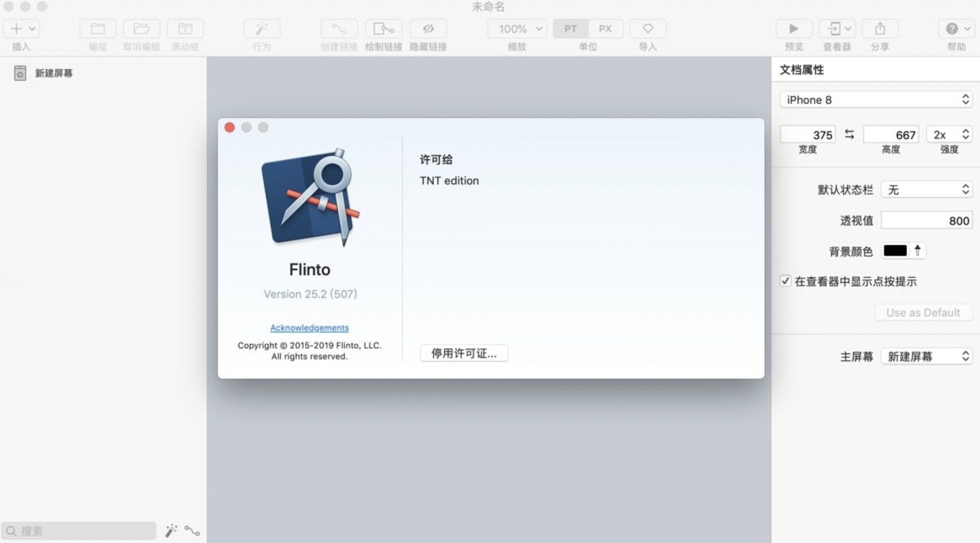The height and width of the screenshot is (543, 980).
Task: Click the Share toolbar icon
Action: click(x=880, y=29)
